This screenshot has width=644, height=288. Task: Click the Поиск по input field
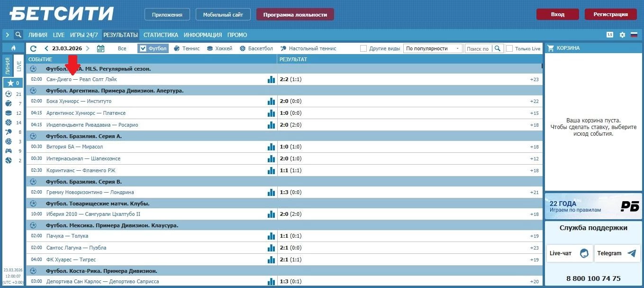click(x=478, y=48)
